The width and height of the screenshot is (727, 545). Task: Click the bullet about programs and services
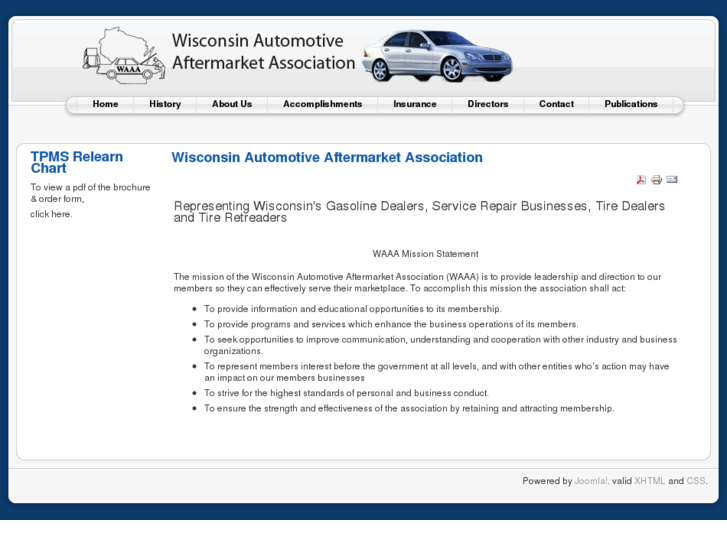pyautogui.click(x=391, y=324)
